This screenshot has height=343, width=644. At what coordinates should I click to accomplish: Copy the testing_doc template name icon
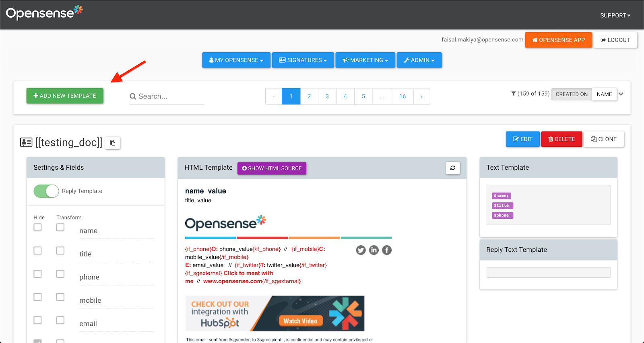point(113,143)
